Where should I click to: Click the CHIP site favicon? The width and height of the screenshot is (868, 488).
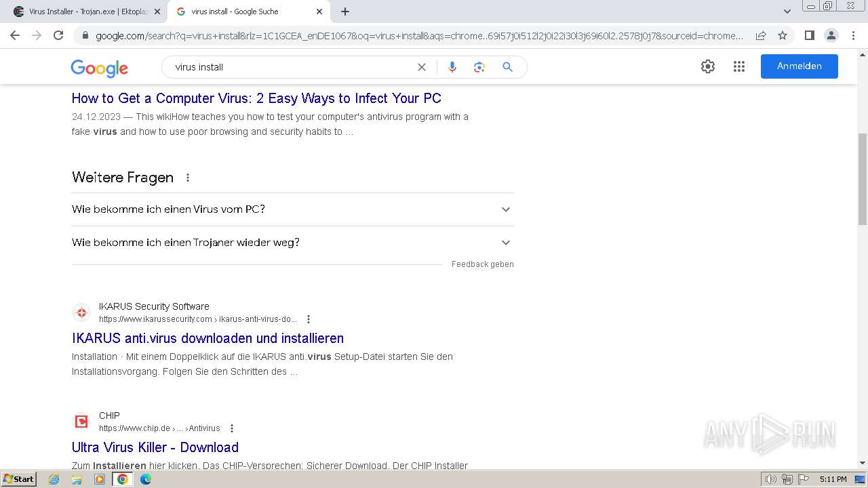pos(81,422)
